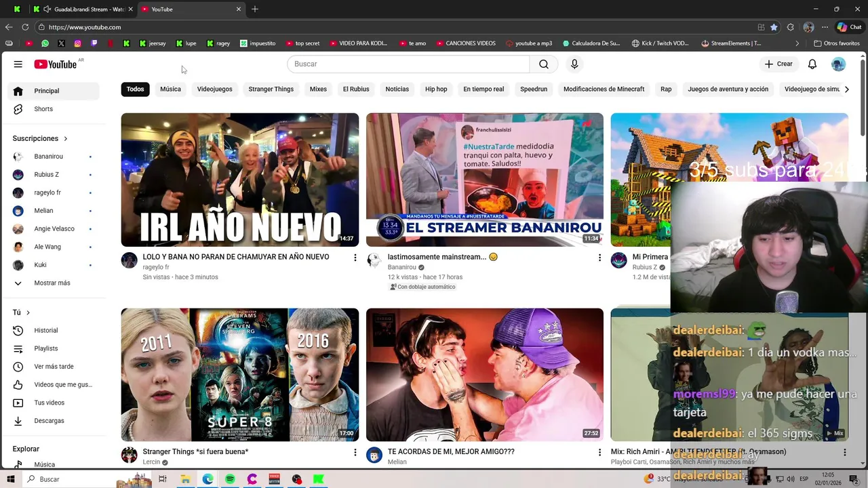Open File Explorer from the taskbar
Screen dimensions: 868x488
pos(185,479)
